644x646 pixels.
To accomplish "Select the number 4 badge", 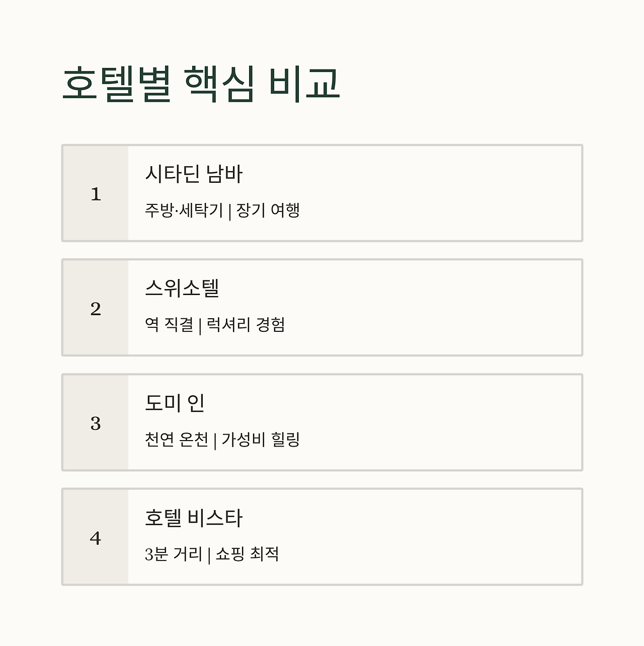I will [x=96, y=538].
